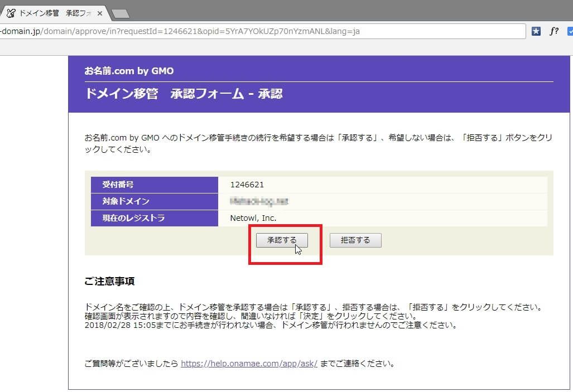Viewport: 573px width, 392px height.
Task: Click the お名前.com by GMO header logo text
Action: click(129, 71)
